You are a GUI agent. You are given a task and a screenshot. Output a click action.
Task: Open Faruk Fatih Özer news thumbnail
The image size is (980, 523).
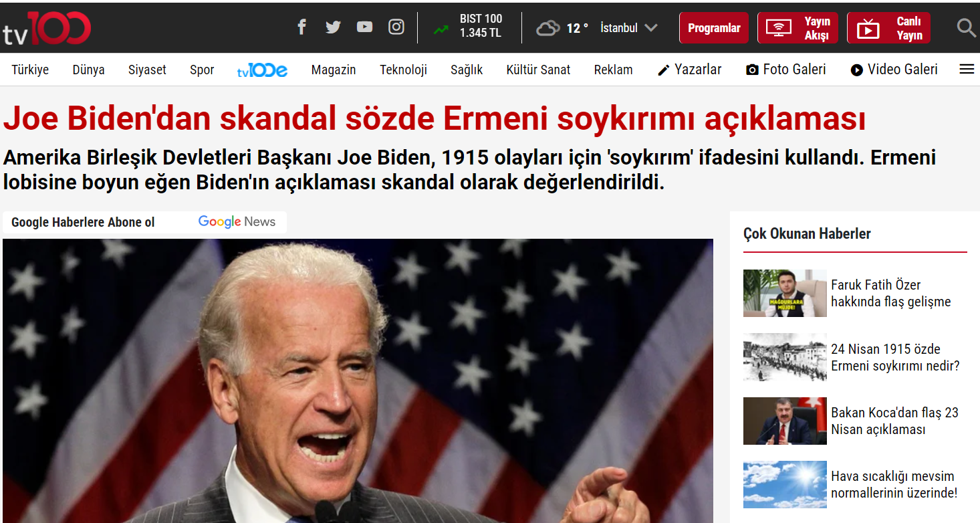[785, 293]
